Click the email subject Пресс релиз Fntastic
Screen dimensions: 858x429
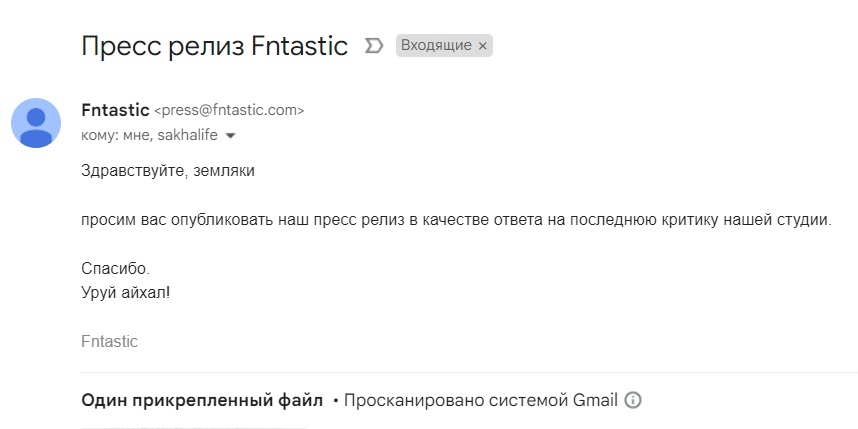pos(214,46)
